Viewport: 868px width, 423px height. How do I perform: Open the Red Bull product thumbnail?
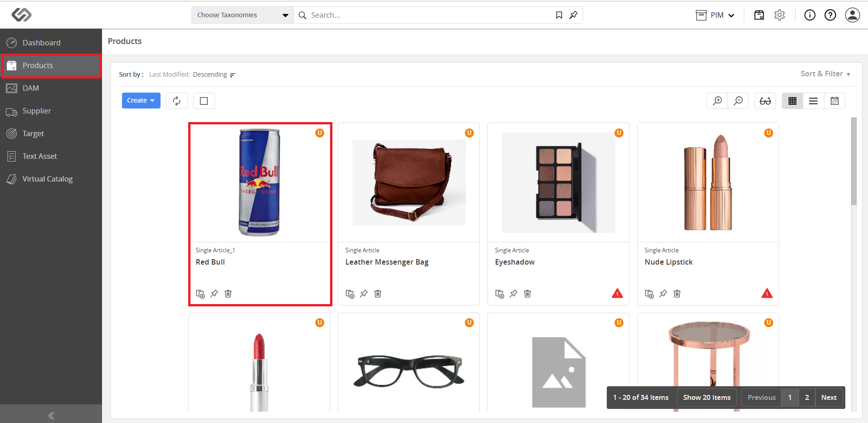pyautogui.click(x=259, y=182)
